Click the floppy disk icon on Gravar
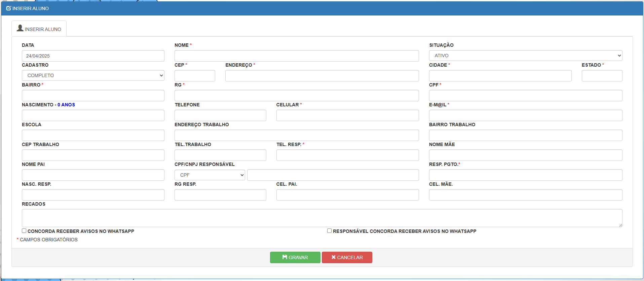644x281 pixels. pos(285,257)
